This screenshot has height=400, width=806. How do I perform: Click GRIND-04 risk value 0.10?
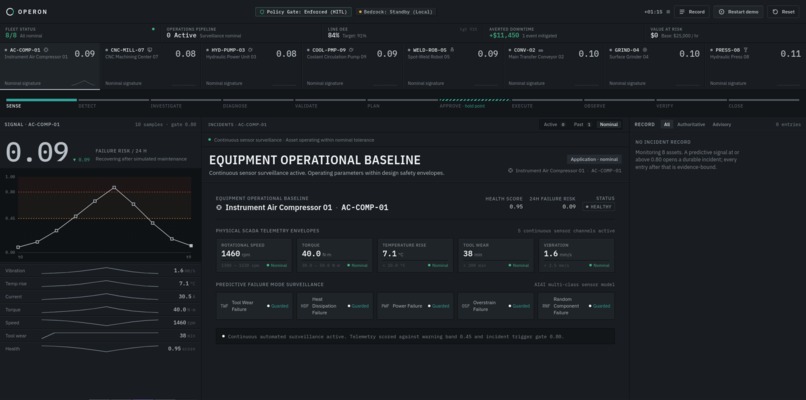689,53
